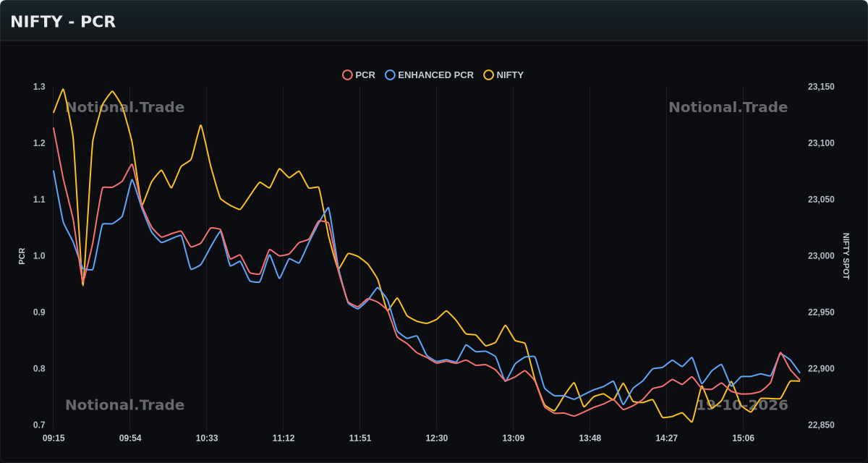This screenshot has height=463, width=868.
Task: Select the 11:12 time label
Action: 284,438
